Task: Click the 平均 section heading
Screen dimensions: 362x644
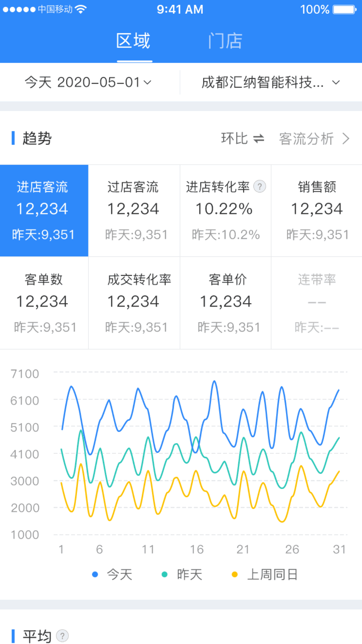Action: [37, 636]
